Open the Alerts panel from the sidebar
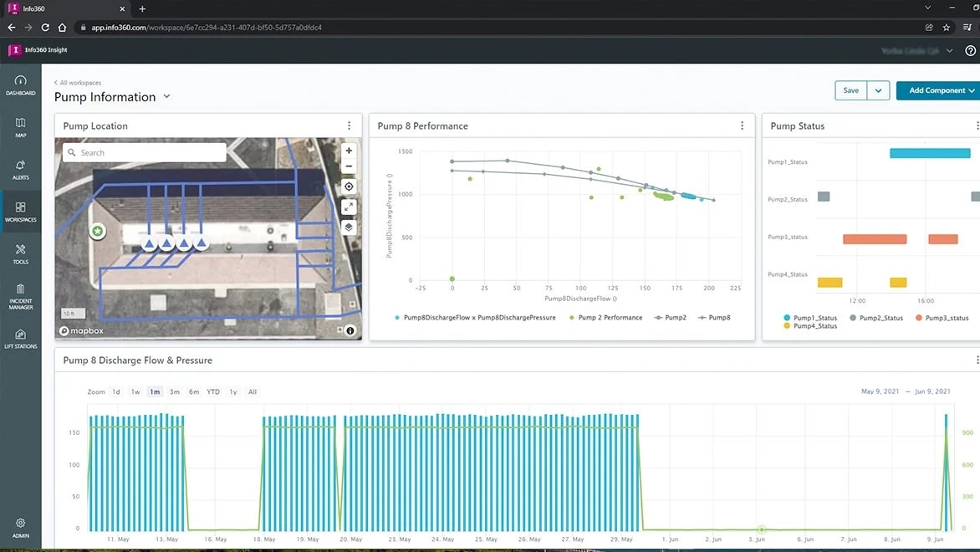 click(x=20, y=169)
